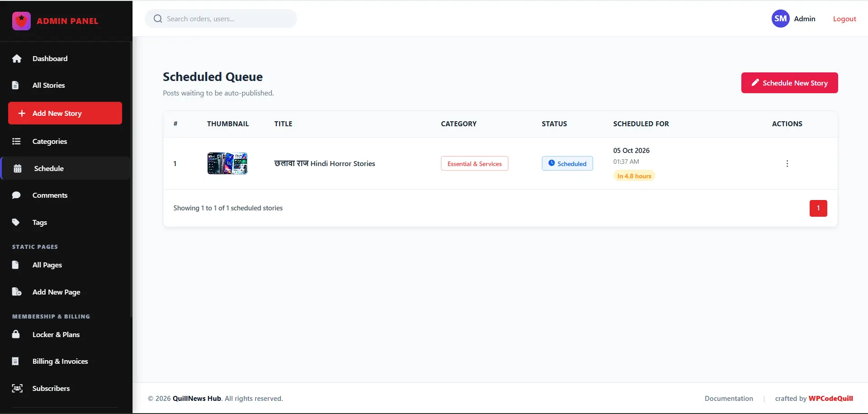Click the Schedule New Story button
The height and width of the screenshot is (414, 868).
coord(789,83)
